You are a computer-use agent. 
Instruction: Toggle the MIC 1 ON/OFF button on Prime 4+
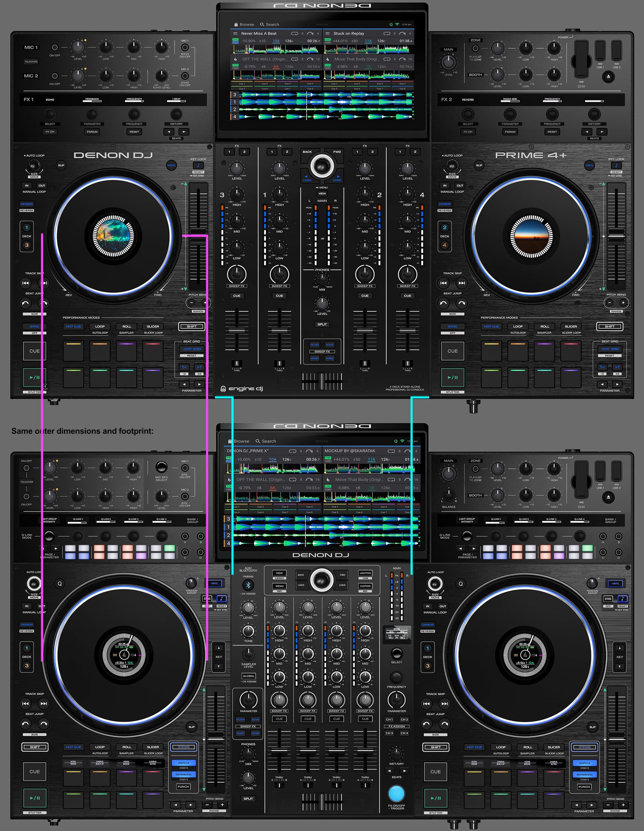[55, 48]
